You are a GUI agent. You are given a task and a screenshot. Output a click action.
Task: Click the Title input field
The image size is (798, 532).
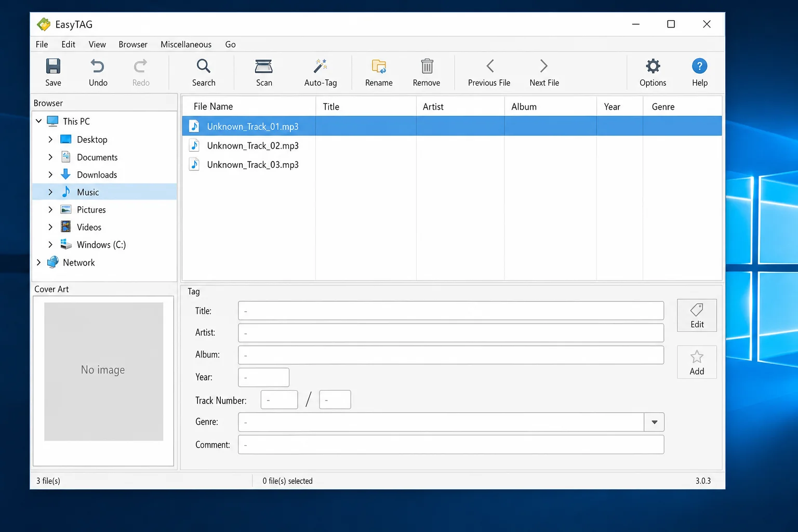tap(451, 311)
